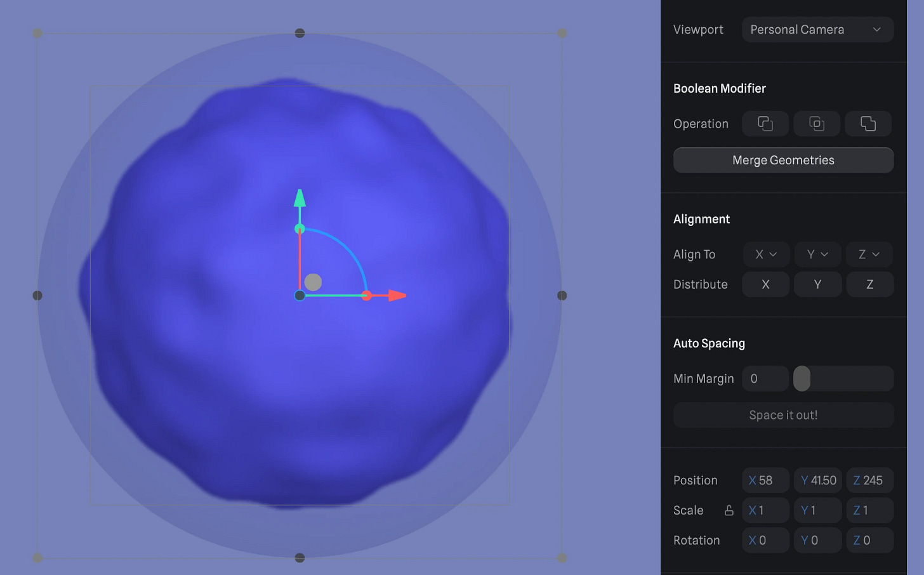Edit the Rotation Z field
This screenshot has width=924, height=575.
869,540
